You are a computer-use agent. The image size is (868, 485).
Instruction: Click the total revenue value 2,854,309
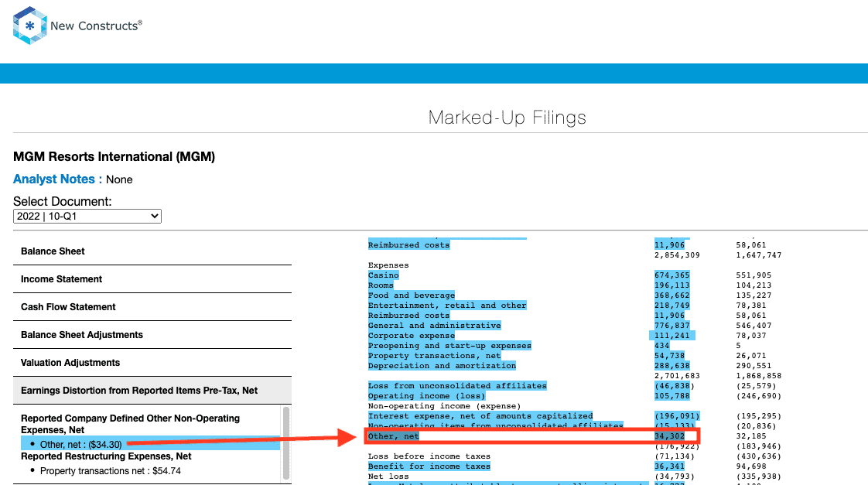click(677, 255)
